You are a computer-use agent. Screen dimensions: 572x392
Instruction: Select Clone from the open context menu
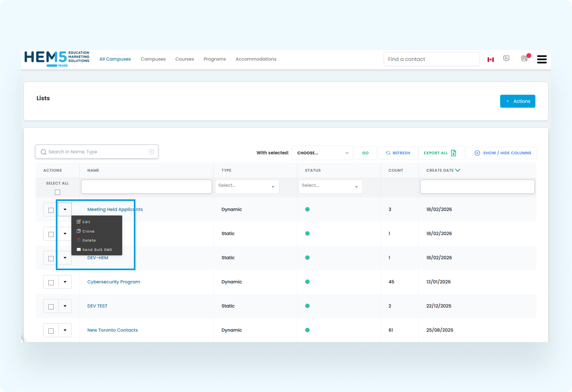88,231
